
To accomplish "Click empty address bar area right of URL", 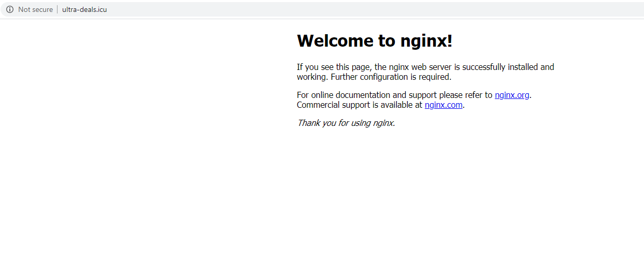I will pyautogui.click(x=363, y=9).
